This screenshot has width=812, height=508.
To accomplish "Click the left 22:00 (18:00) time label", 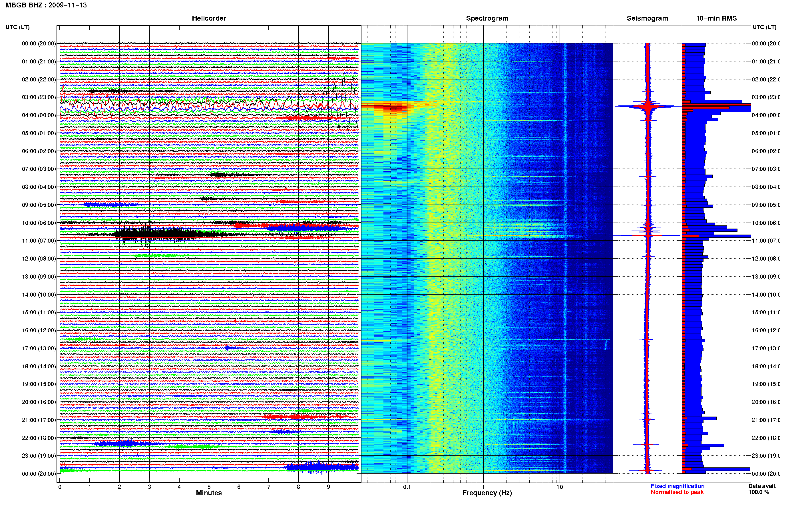I will pyautogui.click(x=39, y=438).
